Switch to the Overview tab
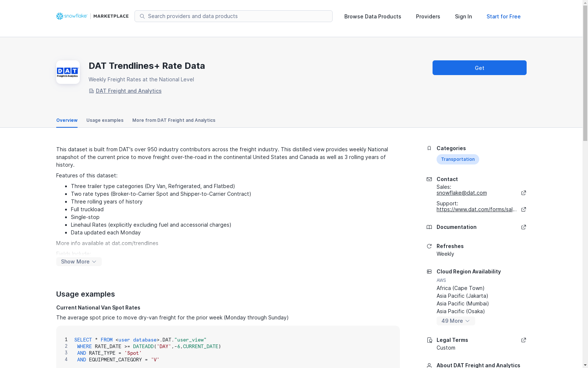Image resolution: width=588 pixels, height=368 pixels. tap(67, 120)
